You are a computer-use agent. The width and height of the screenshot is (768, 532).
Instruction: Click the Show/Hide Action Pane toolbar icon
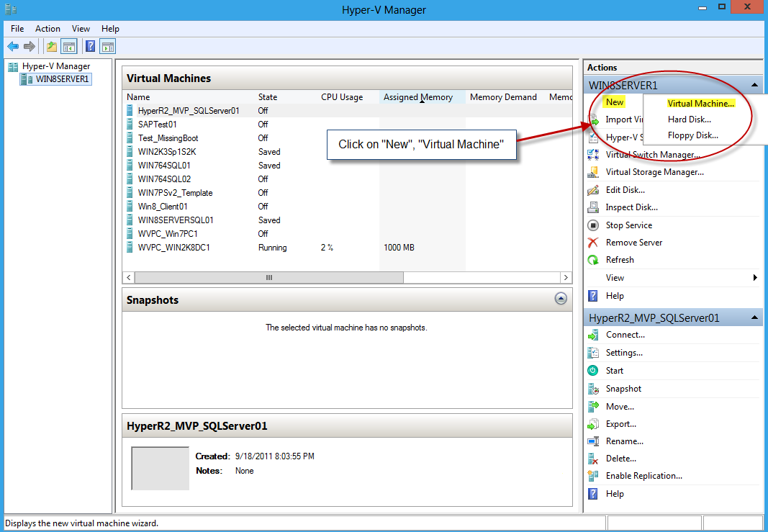pyautogui.click(x=107, y=47)
